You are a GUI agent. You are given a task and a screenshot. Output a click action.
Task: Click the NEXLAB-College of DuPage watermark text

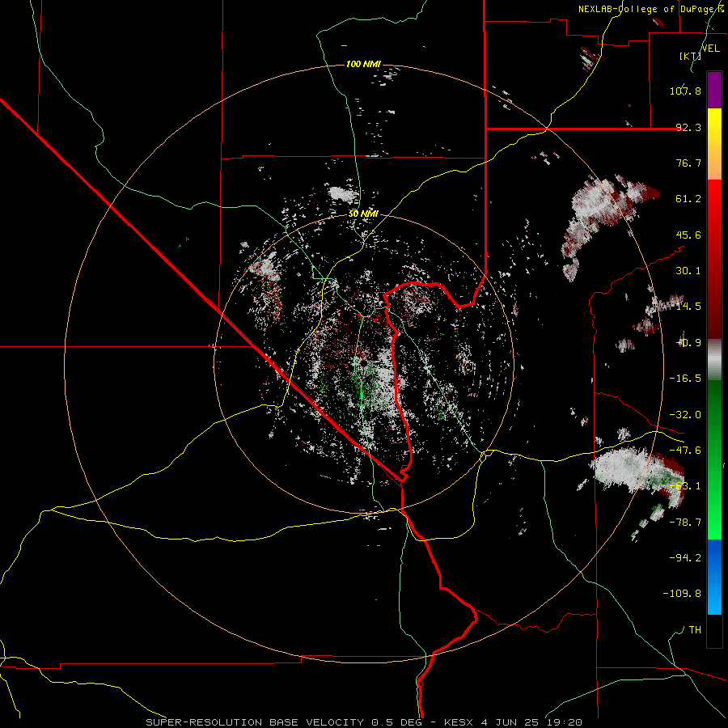(651, 9)
